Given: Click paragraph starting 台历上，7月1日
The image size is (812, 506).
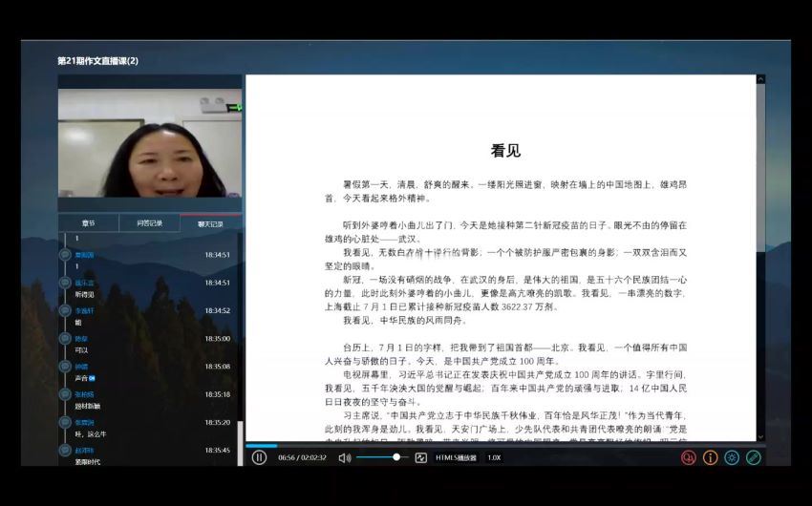Looking at the screenshot, I should (x=505, y=354).
